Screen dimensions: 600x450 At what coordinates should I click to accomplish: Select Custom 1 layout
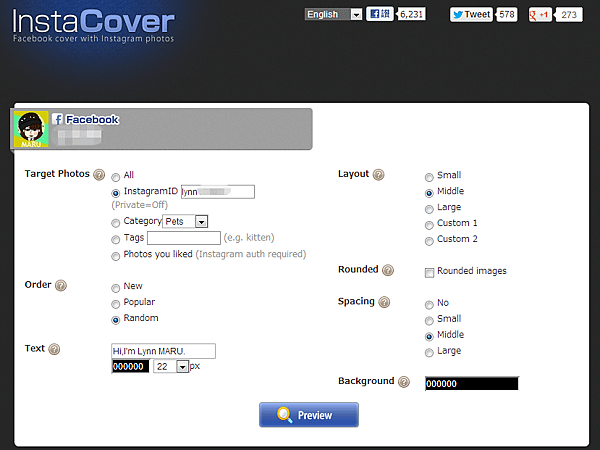click(x=429, y=225)
